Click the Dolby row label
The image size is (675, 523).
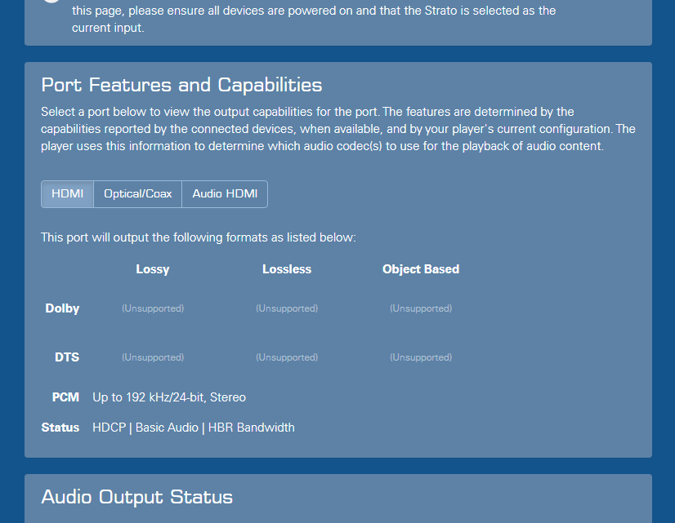[x=62, y=308]
